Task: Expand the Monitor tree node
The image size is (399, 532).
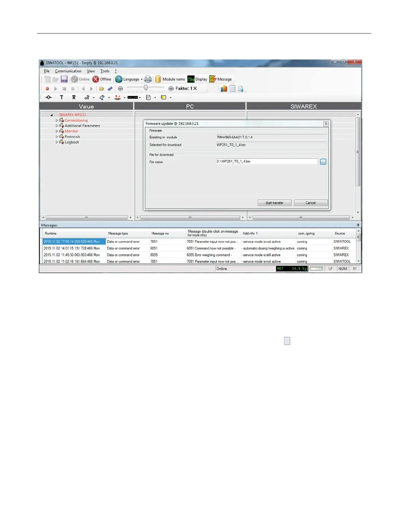Action: click(57, 131)
